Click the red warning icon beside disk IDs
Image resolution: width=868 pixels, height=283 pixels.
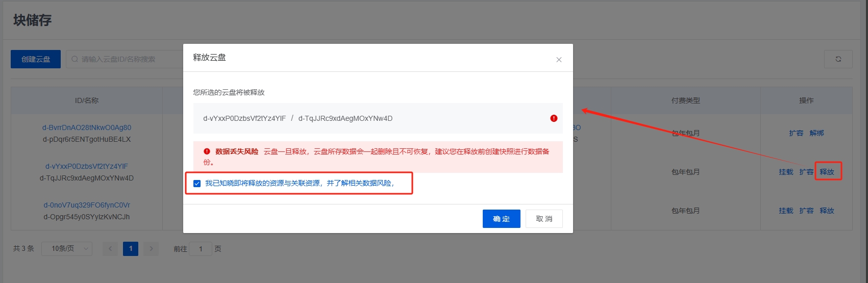click(x=554, y=118)
